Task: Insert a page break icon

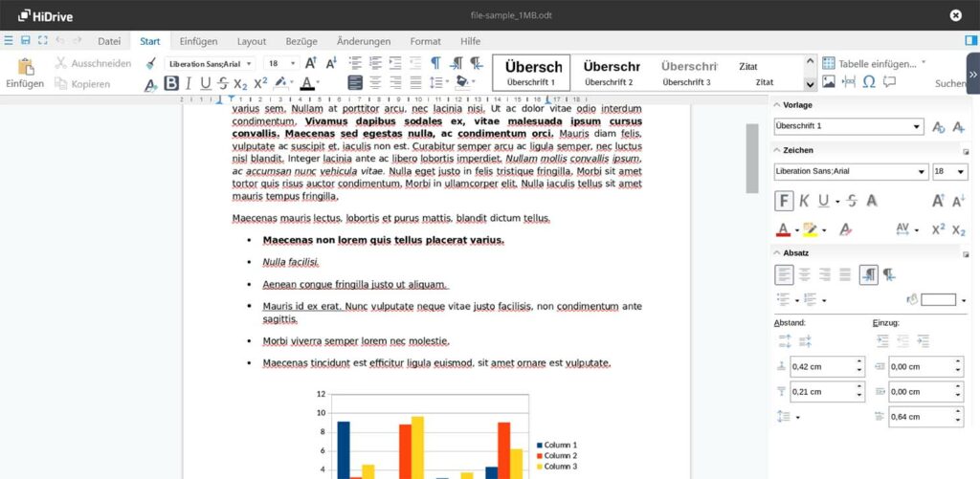Action: coord(849,82)
